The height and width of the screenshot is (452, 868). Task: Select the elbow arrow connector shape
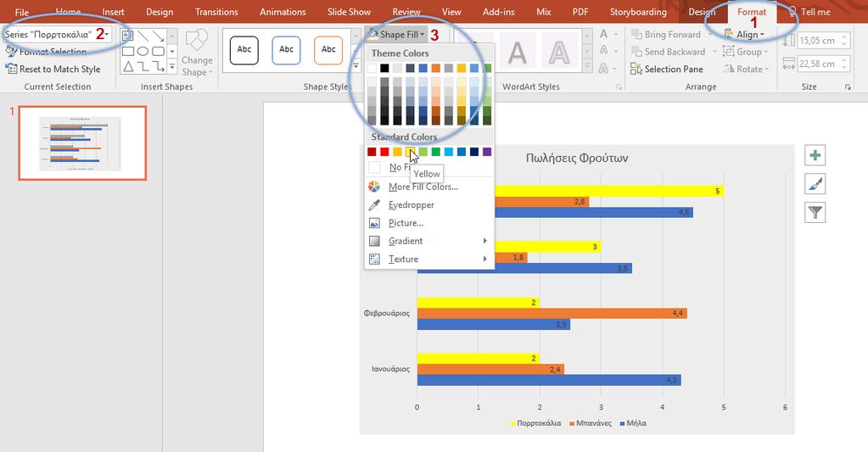click(x=159, y=67)
